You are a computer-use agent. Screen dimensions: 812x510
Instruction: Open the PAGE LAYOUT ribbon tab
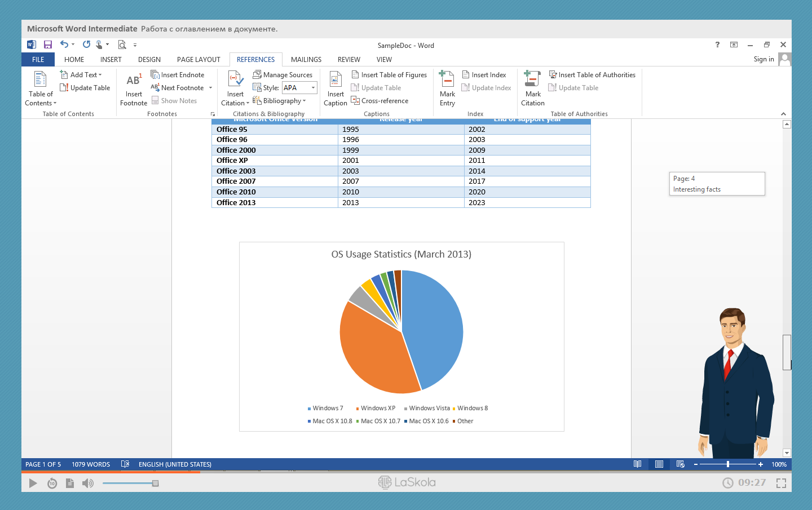coord(198,60)
